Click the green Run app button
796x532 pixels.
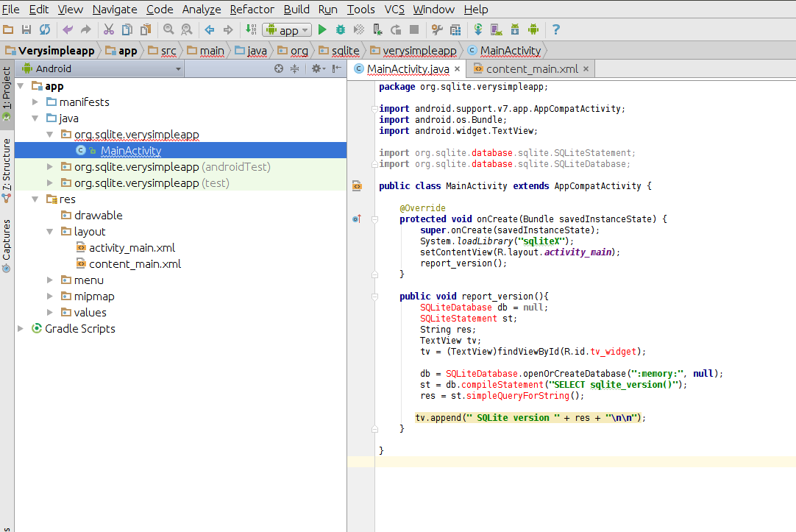322,30
